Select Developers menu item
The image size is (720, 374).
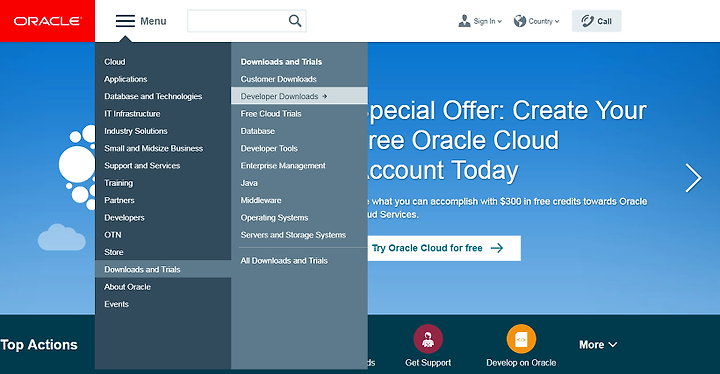click(x=124, y=218)
